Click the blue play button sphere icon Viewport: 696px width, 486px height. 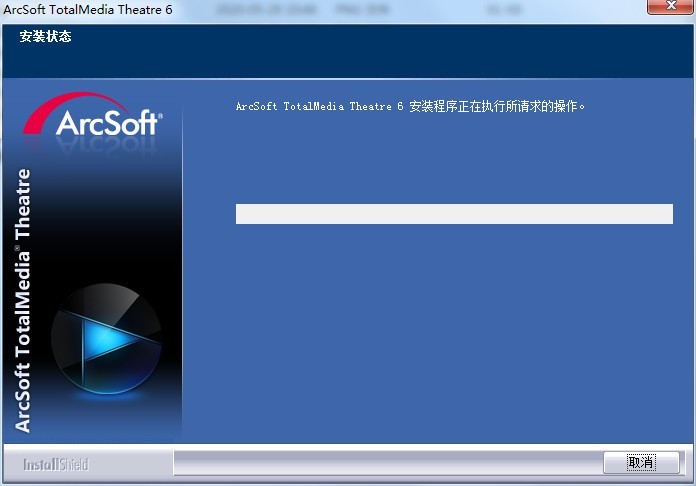(106, 338)
